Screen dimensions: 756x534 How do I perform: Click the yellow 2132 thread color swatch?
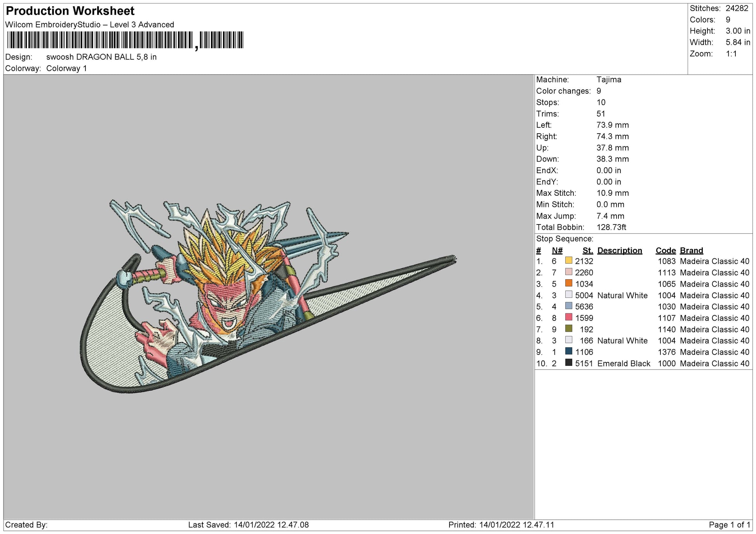[568, 261]
